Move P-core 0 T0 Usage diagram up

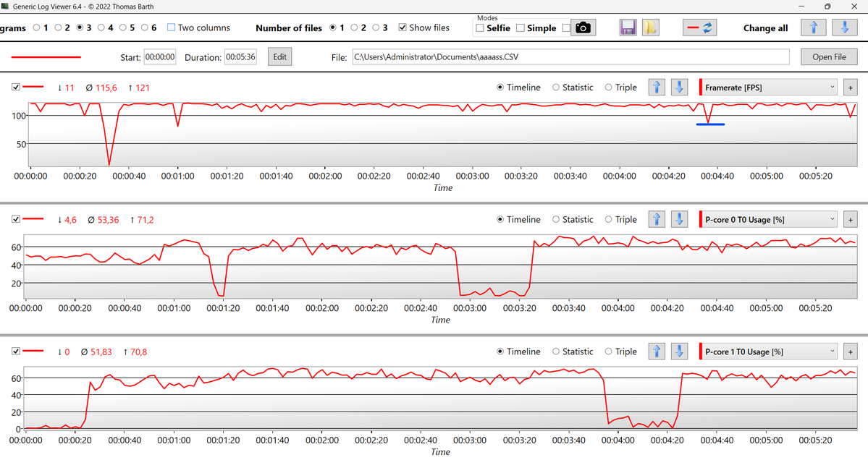coord(657,219)
